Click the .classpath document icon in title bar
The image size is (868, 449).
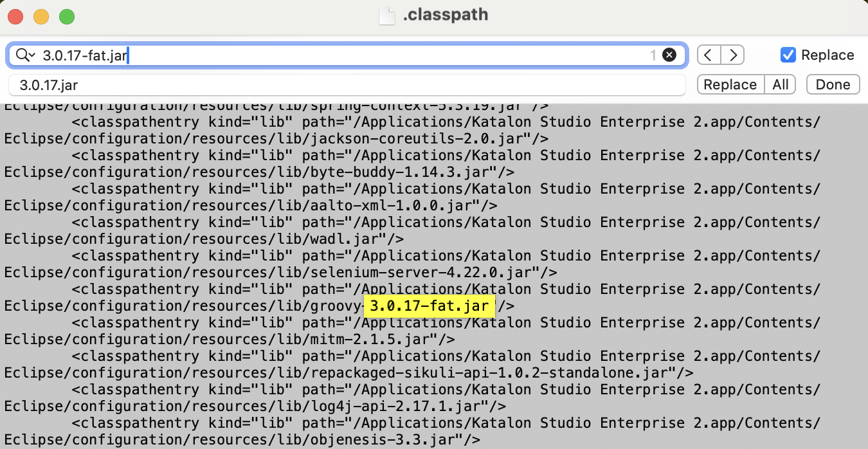(x=386, y=15)
